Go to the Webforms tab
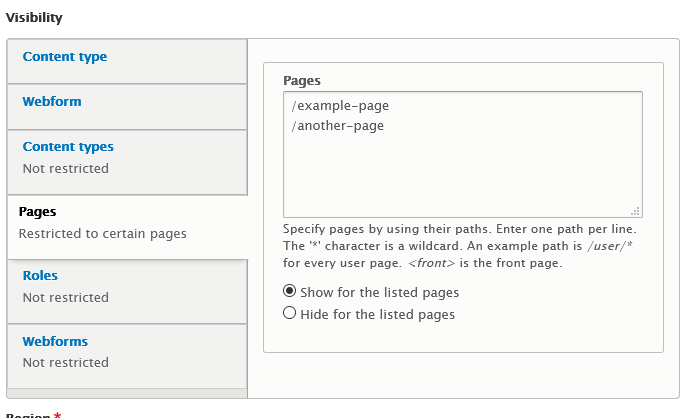This screenshot has height=418, width=687. point(55,341)
